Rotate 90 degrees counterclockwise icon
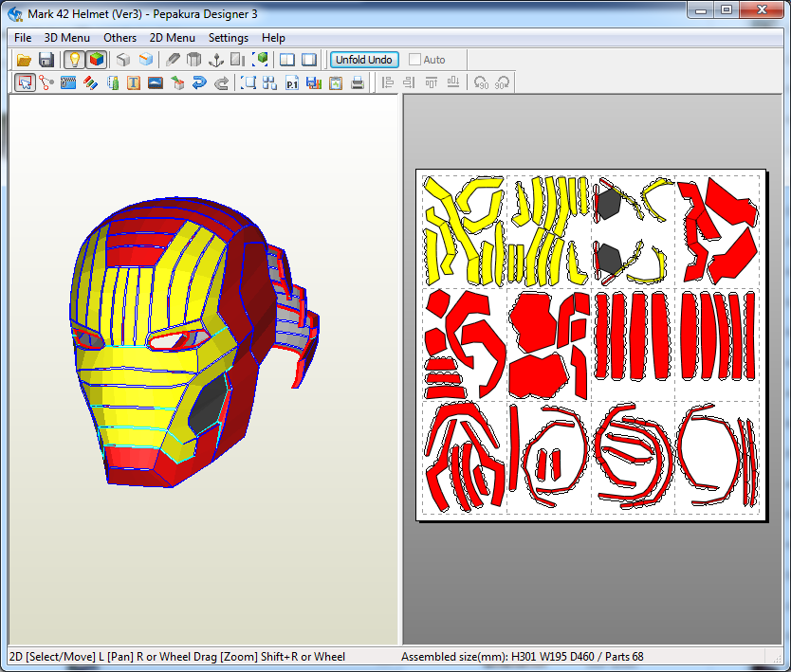 point(481,82)
